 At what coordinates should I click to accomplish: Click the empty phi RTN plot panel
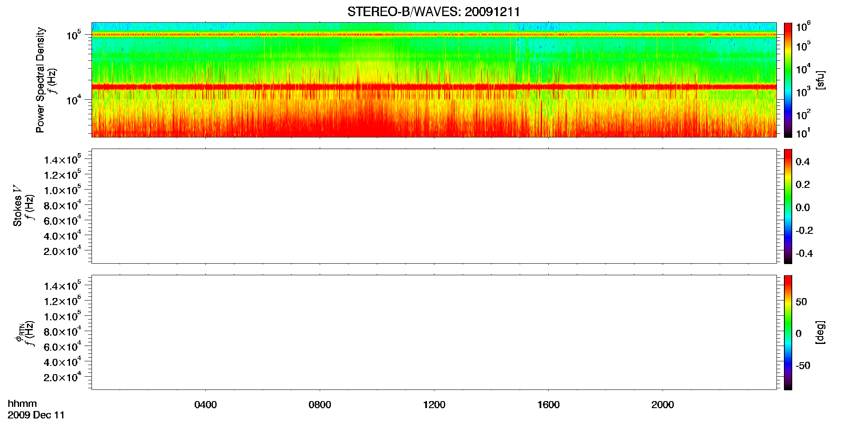tap(434, 332)
